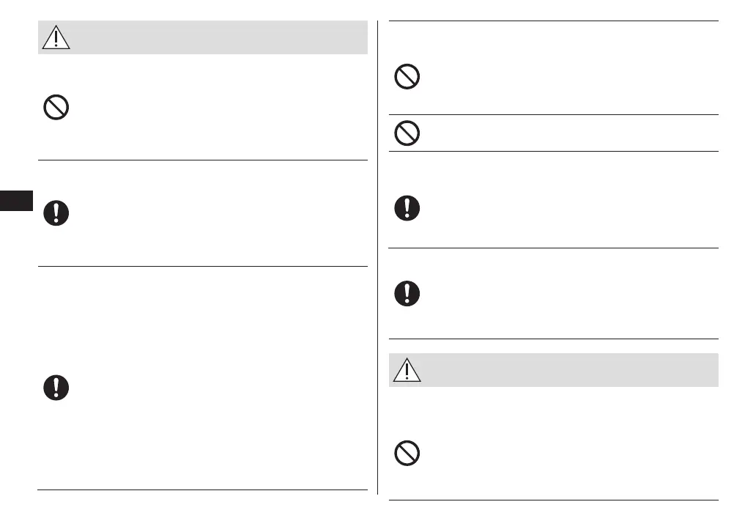Click the gray header bar atop the left column
Image resolution: width=756 pixels, height=532 pixels.
pos(220,37)
